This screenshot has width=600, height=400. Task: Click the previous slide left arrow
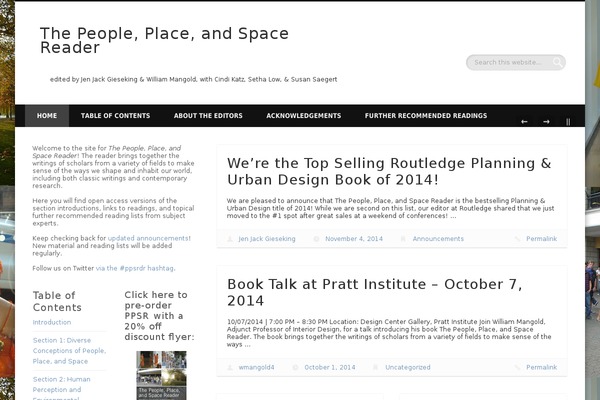pos(524,122)
